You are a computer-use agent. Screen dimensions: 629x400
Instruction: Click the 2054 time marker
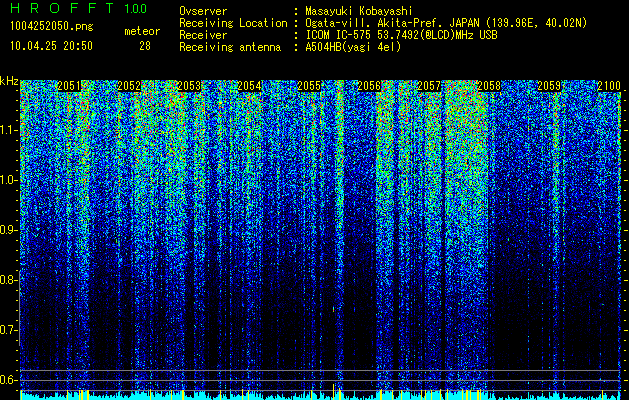(249, 86)
